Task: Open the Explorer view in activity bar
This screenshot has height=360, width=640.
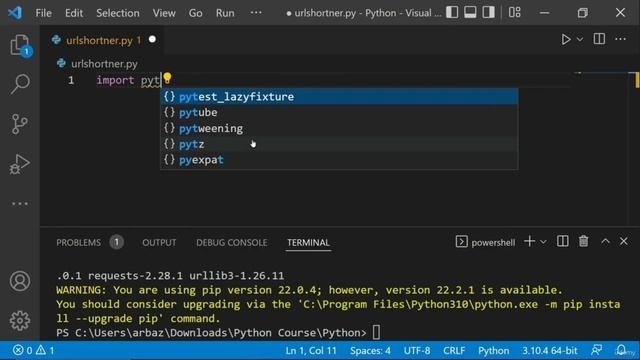Action: tap(20, 45)
